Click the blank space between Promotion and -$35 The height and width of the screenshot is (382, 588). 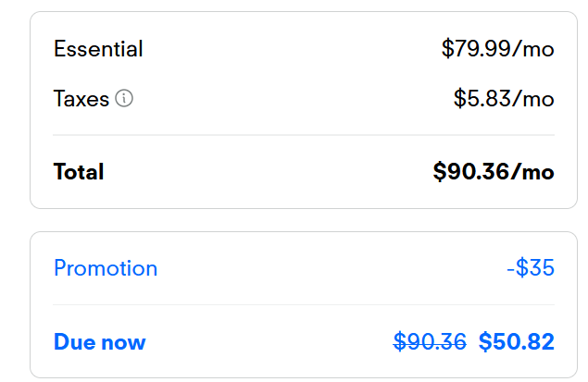click(x=329, y=268)
